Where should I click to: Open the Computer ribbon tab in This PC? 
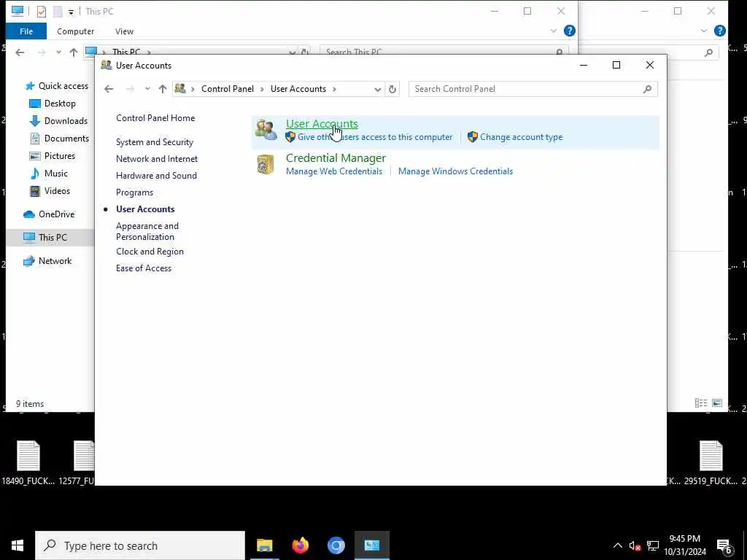pos(75,31)
